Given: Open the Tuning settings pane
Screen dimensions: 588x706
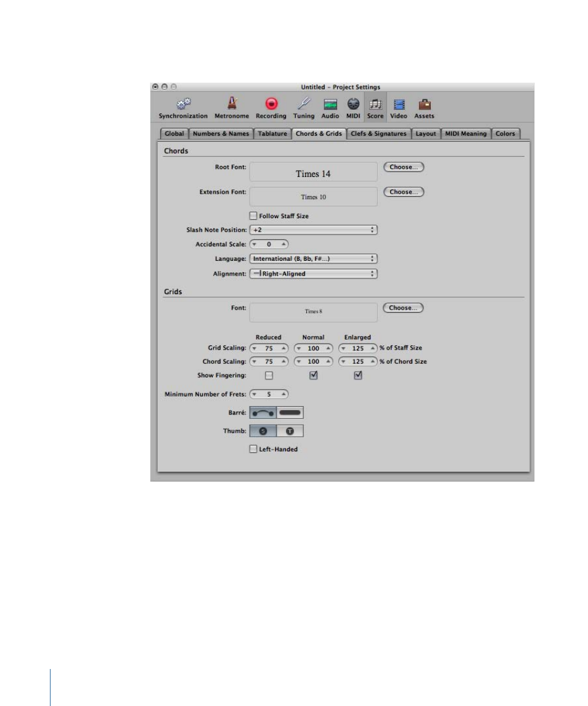Looking at the screenshot, I should [304, 108].
